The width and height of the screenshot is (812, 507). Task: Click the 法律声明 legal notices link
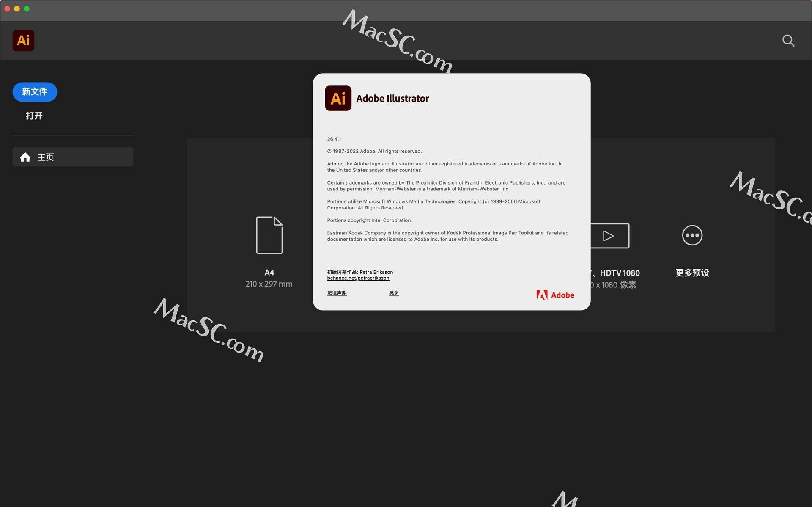click(x=337, y=293)
